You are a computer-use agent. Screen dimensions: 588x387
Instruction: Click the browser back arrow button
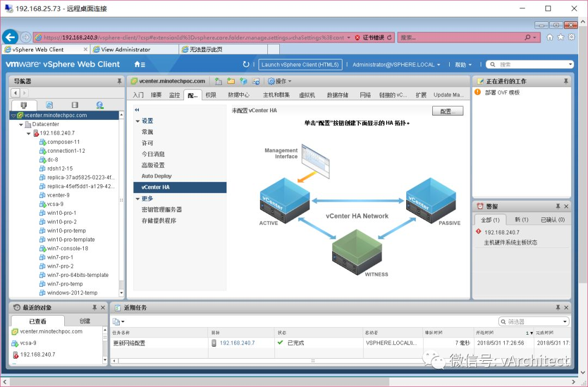10,37
